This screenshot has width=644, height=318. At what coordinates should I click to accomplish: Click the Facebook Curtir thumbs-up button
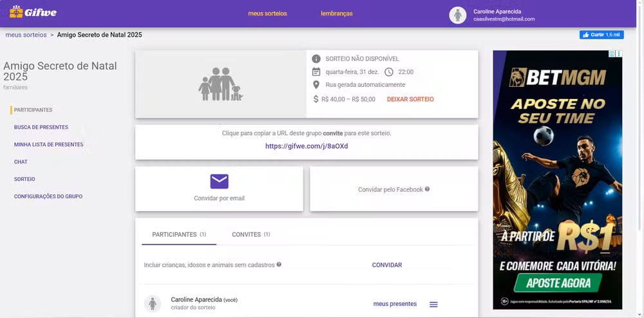(601, 35)
